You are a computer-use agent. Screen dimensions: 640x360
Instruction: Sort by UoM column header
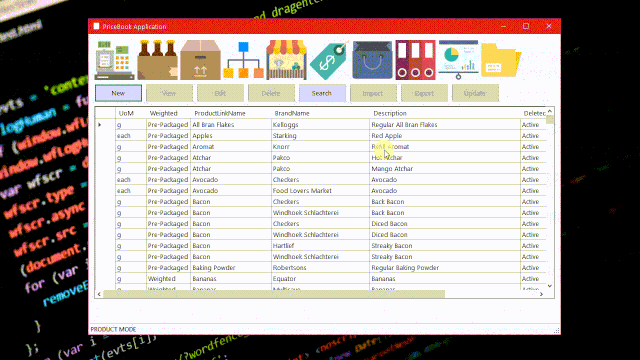(131, 113)
